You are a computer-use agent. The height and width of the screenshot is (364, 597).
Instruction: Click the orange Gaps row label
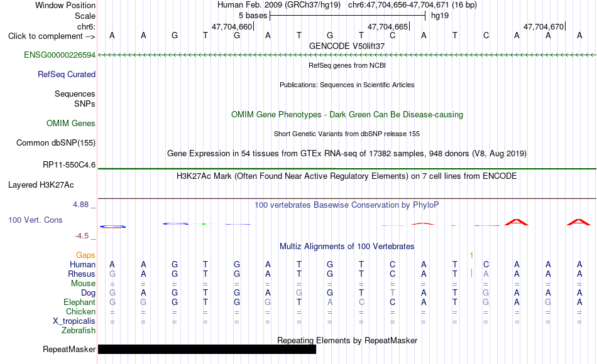click(x=85, y=255)
